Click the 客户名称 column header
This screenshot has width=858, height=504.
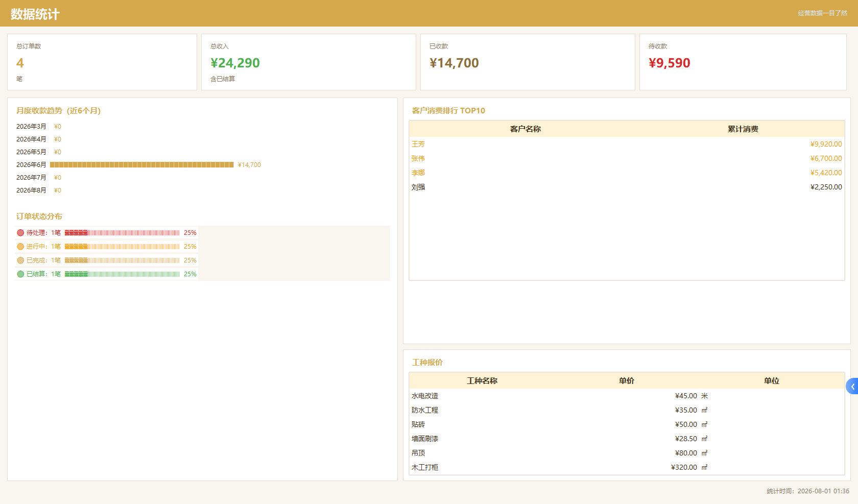tap(525, 129)
